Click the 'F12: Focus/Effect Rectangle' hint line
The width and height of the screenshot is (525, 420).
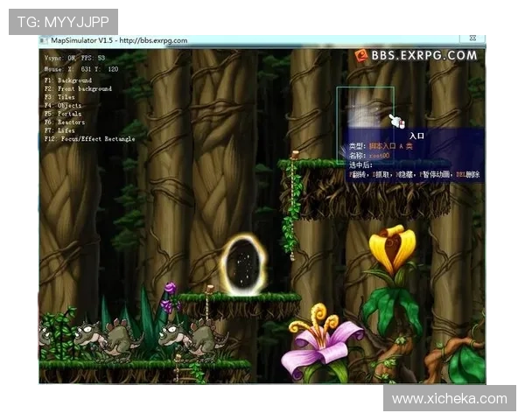click(x=90, y=139)
